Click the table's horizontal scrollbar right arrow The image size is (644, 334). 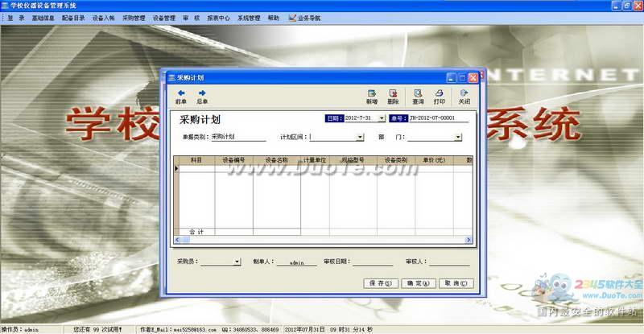coord(468,240)
